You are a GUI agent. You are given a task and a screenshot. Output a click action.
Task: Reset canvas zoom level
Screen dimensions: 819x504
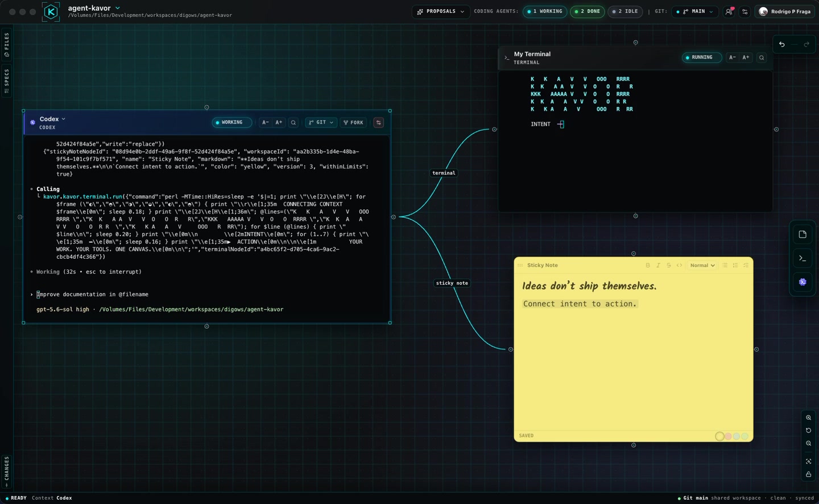(808, 431)
